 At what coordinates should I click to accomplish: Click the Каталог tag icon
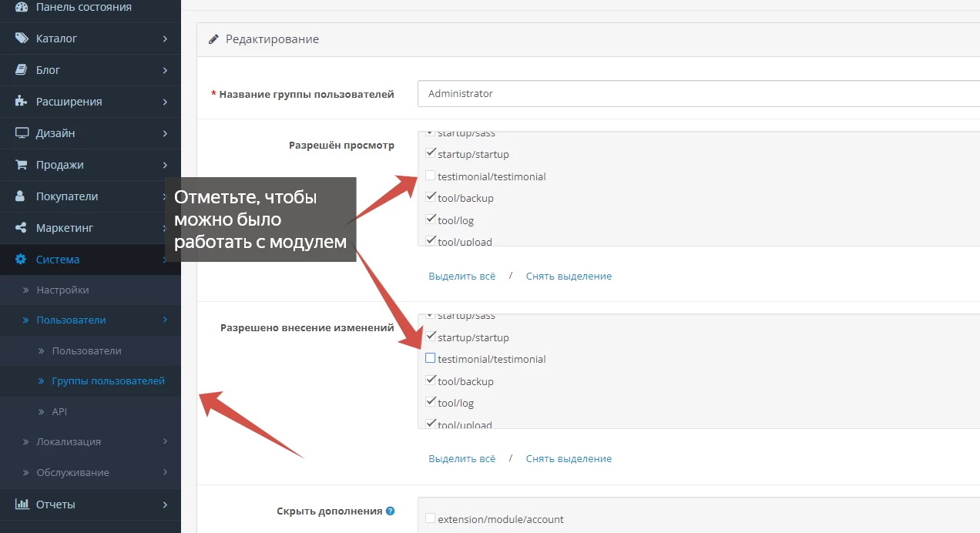(22, 39)
